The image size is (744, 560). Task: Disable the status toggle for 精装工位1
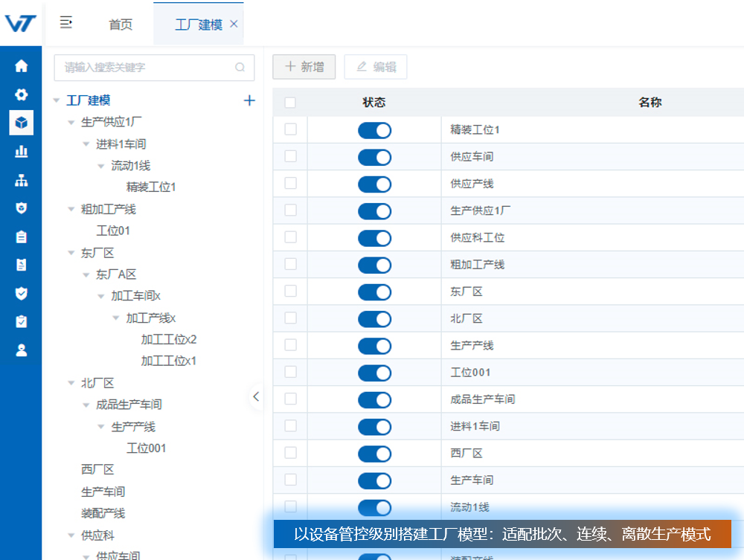374,130
